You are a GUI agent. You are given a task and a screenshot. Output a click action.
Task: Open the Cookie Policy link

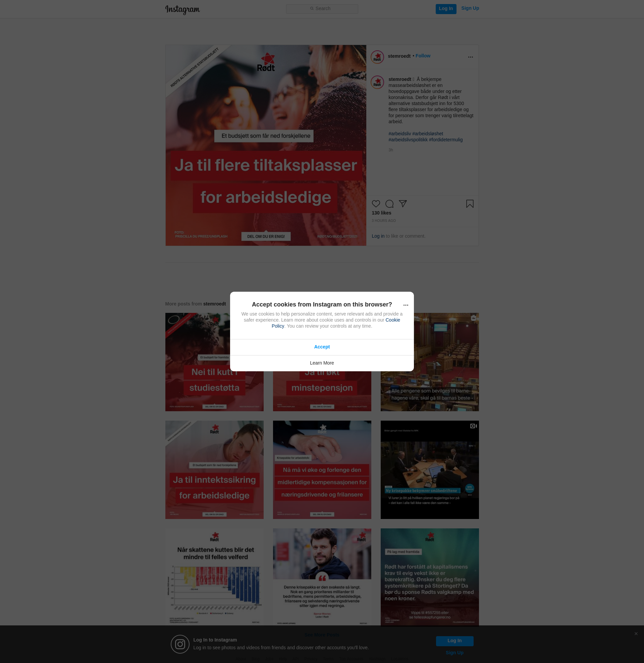(x=392, y=320)
